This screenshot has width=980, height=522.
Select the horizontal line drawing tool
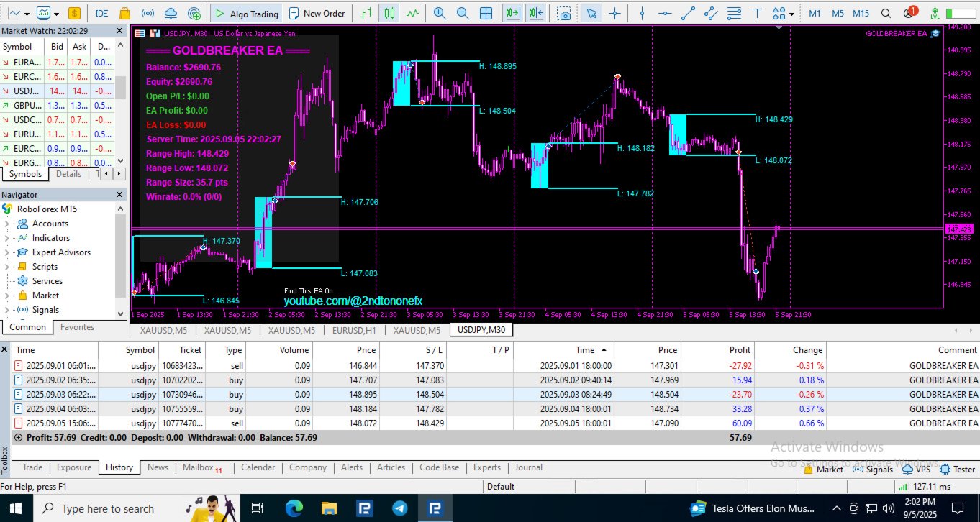(x=666, y=13)
